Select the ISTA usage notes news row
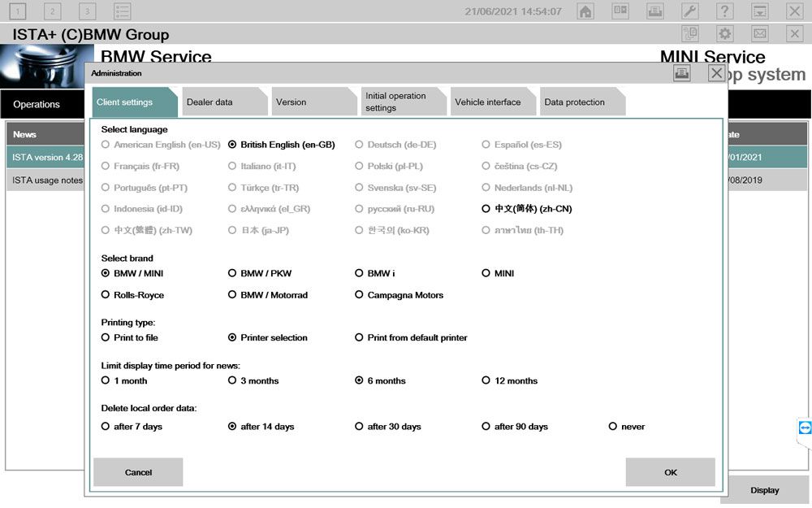Image resolution: width=812 pixels, height=508 pixels. pyautogui.click(x=45, y=180)
